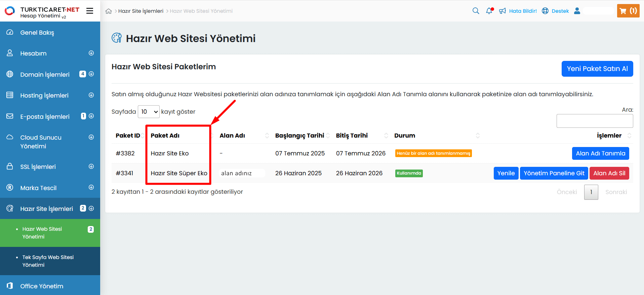The image size is (644, 295).
Task: Expand the Marka Tescil submenu arrow
Action: click(x=91, y=187)
